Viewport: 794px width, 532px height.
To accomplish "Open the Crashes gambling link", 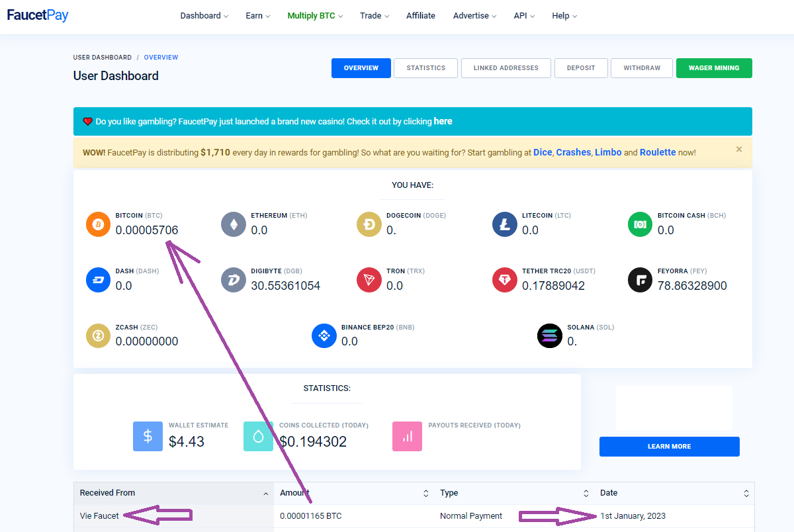I will [x=573, y=152].
